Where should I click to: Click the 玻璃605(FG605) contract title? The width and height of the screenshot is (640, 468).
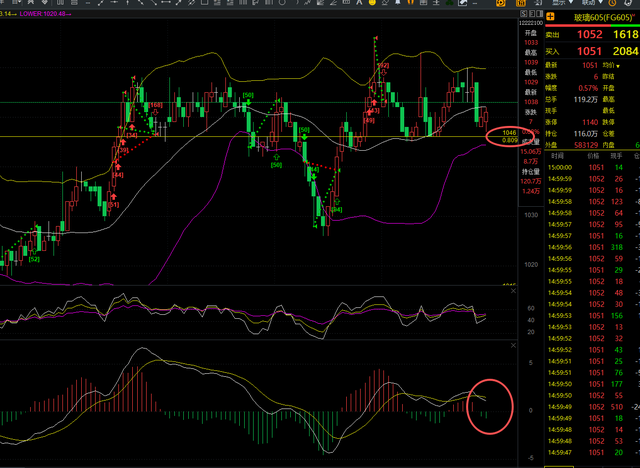pos(604,18)
